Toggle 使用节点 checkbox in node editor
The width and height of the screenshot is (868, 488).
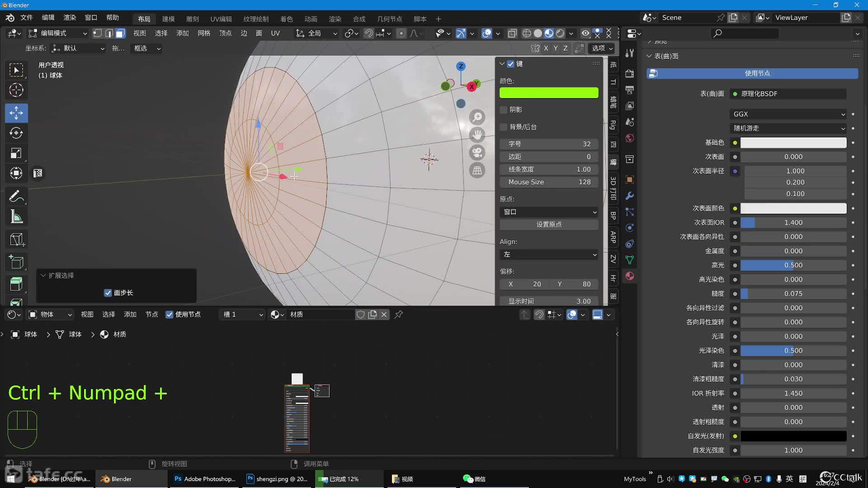point(170,314)
